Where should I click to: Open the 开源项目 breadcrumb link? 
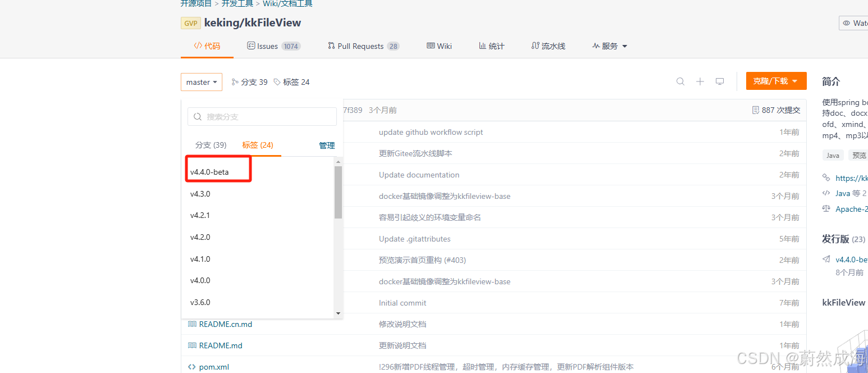196,3
